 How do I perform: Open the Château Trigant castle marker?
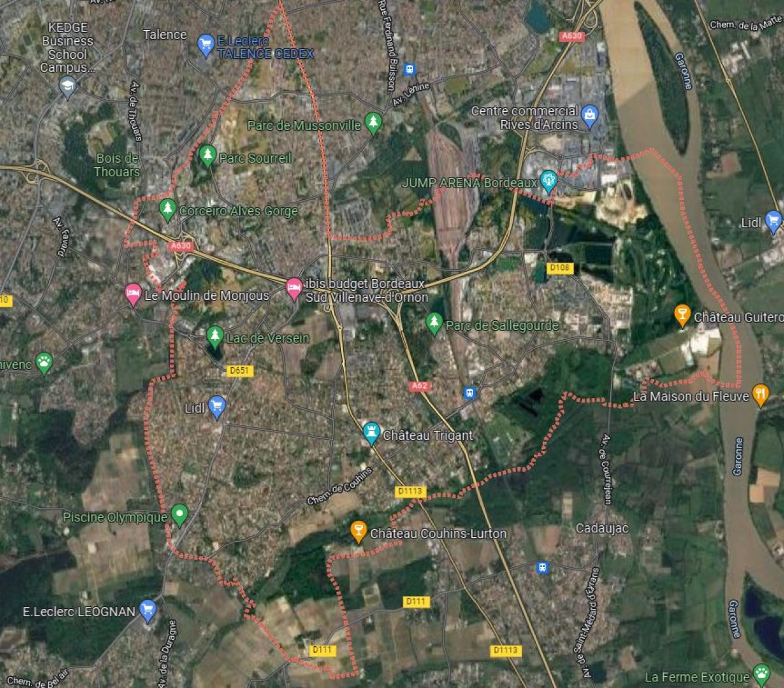372,433
